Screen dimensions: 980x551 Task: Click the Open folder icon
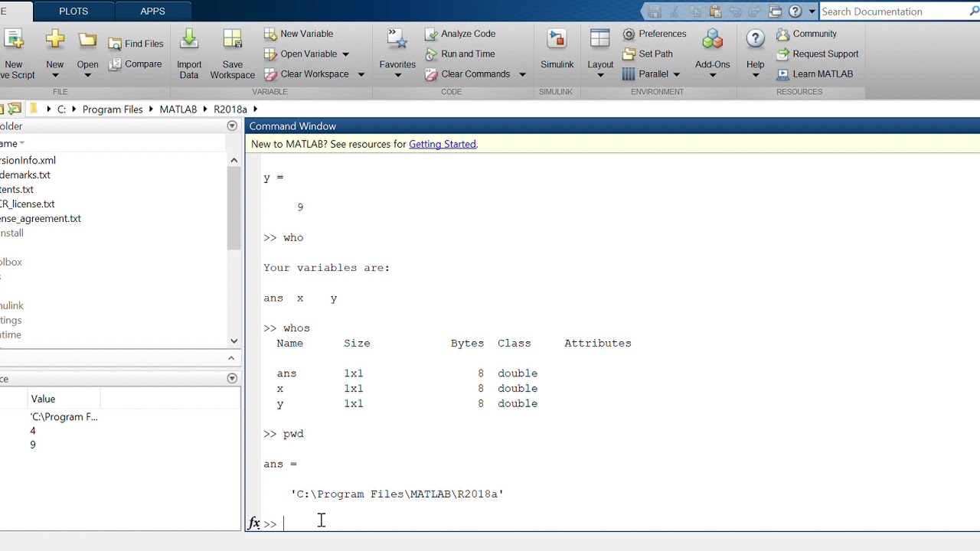[x=87, y=40]
